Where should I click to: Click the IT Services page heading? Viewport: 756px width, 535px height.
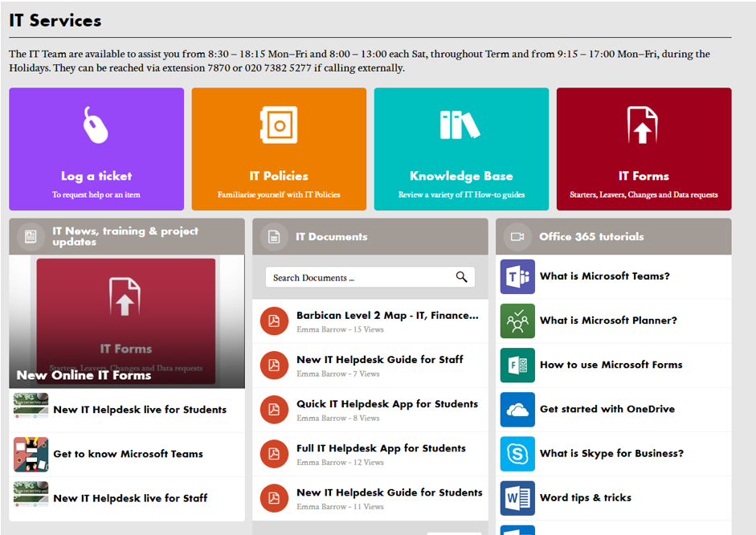(x=55, y=20)
